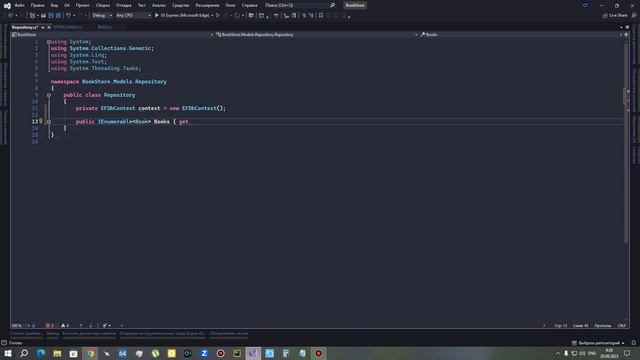The width and height of the screenshot is (640, 360).
Task: Open the Справка menu
Action: click(249, 5)
